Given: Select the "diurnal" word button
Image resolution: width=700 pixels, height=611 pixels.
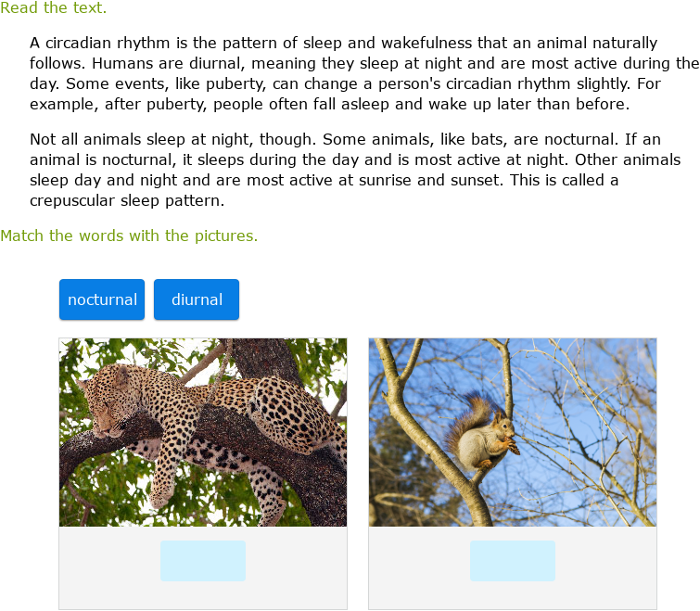Looking at the screenshot, I should (x=197, y=299).
